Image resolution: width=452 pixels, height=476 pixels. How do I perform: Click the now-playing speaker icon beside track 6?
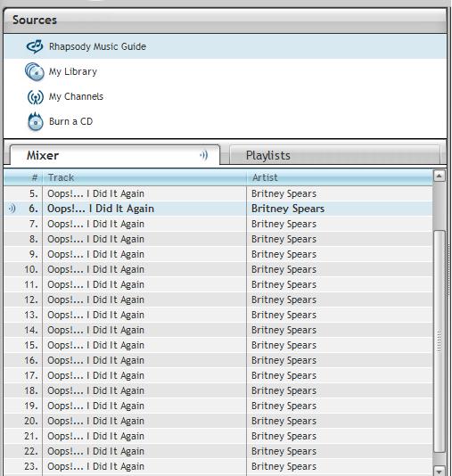click(x=12, y=209)
